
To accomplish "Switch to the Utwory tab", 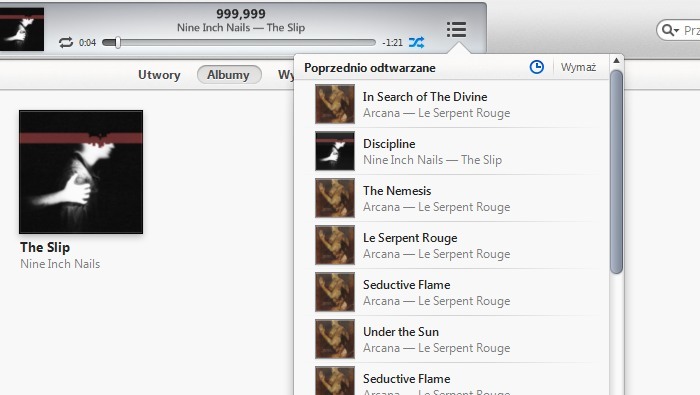I will (159, 75).
